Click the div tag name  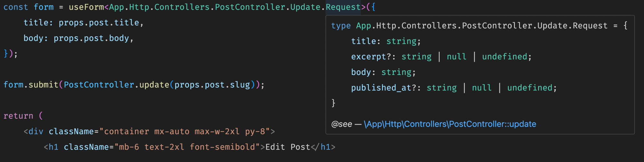tap(36, 131)
